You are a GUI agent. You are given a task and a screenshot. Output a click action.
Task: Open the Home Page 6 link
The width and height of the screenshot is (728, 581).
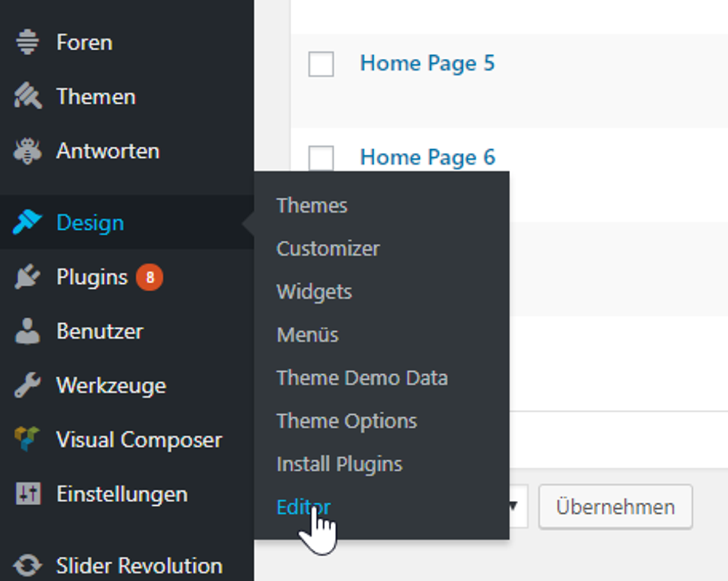coord(428,157)
